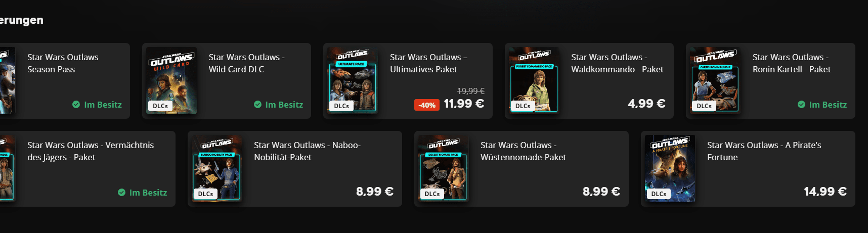Image resolution: width=868 pixels, height=233 pixels.
Task: Click the 11,99 € discounted price
Action: point(464,104)
